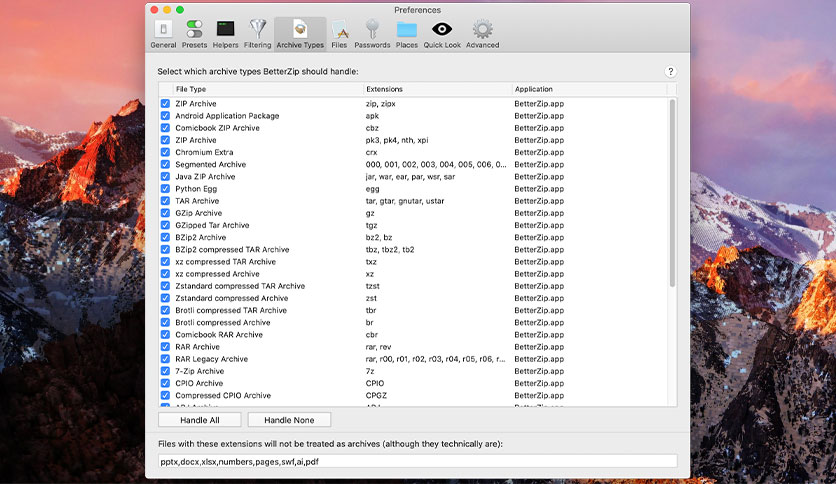
Task: Click the 'zip, zipx' extensions cell
Action: 381,103
